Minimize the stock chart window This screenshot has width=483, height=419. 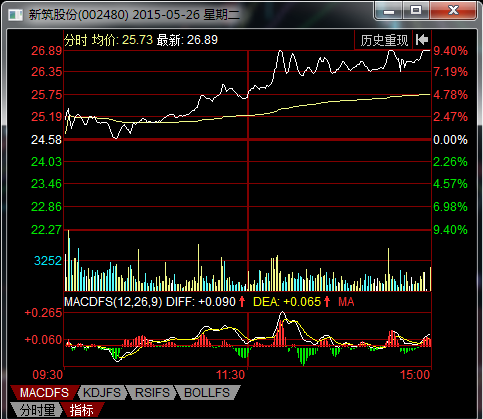click(x=389, y=10)
